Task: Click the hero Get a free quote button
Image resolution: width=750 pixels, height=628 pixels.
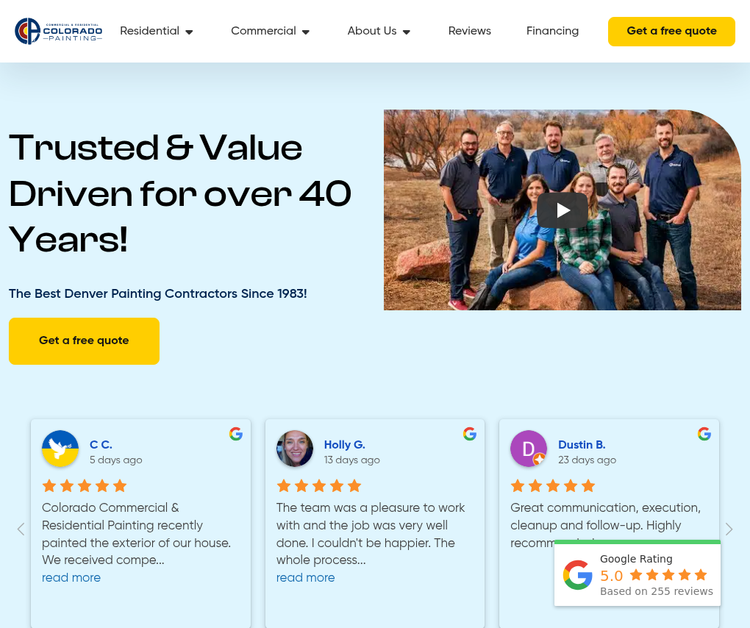Action: tap(84, 341)
